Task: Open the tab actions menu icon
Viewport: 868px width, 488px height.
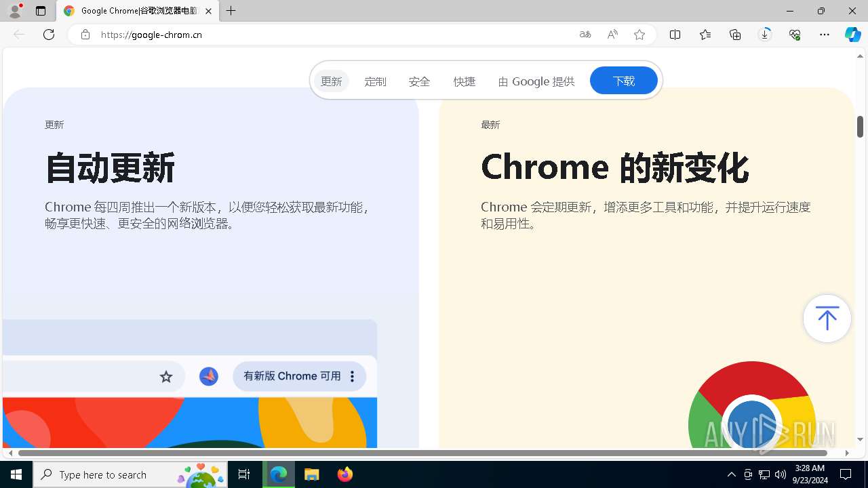Action: point(41,11)
